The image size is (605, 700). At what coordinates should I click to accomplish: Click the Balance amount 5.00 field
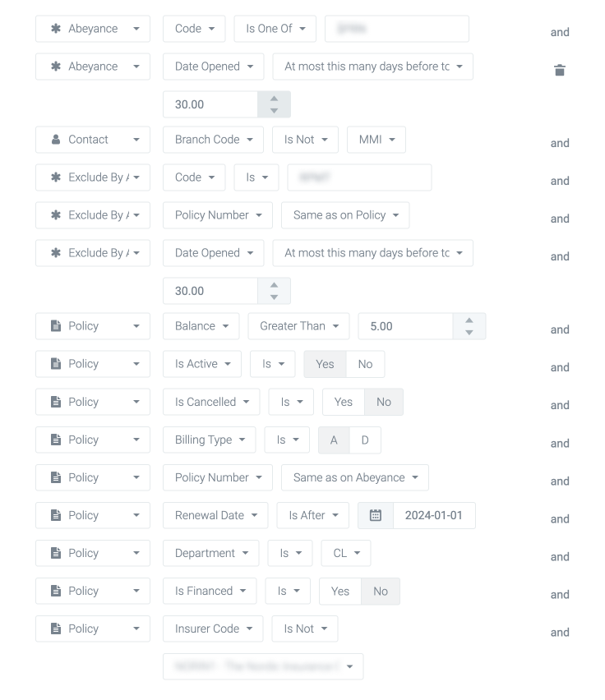click(x=405, y=326)
